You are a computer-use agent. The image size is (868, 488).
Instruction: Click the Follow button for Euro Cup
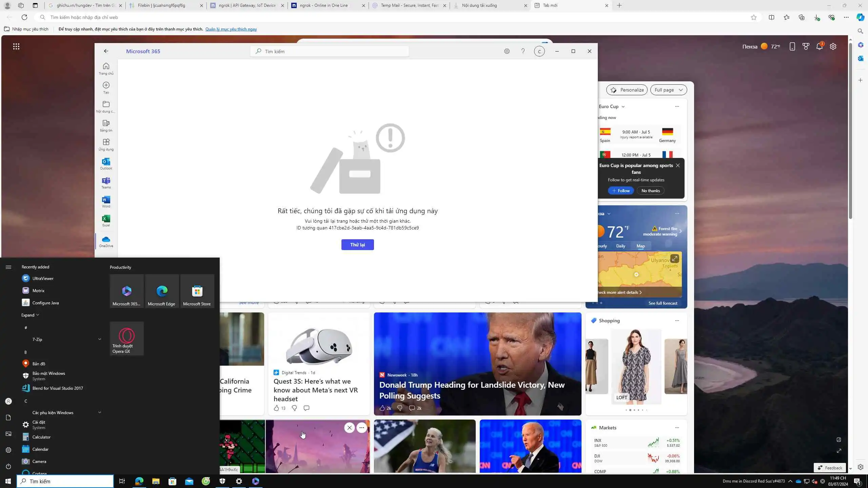point(620,190)
